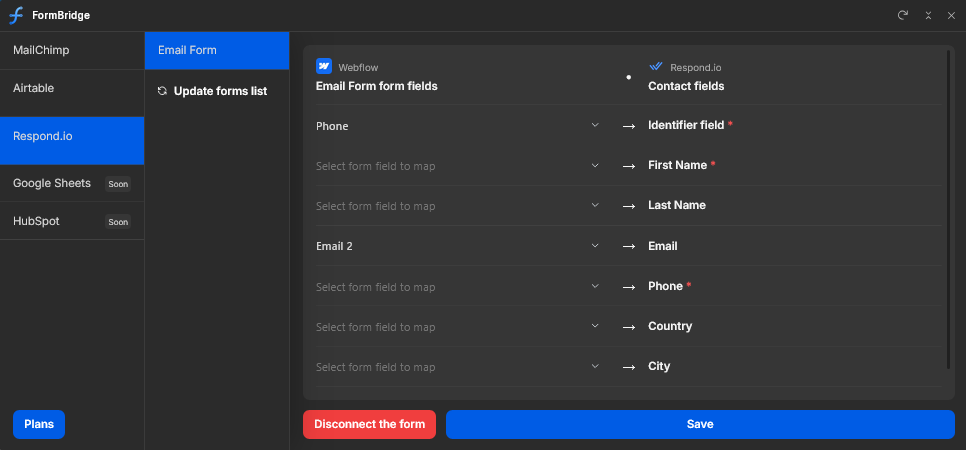Open the form field dropdown for City
This screenshot has height=450, width=966.
[x=458, y=367]
